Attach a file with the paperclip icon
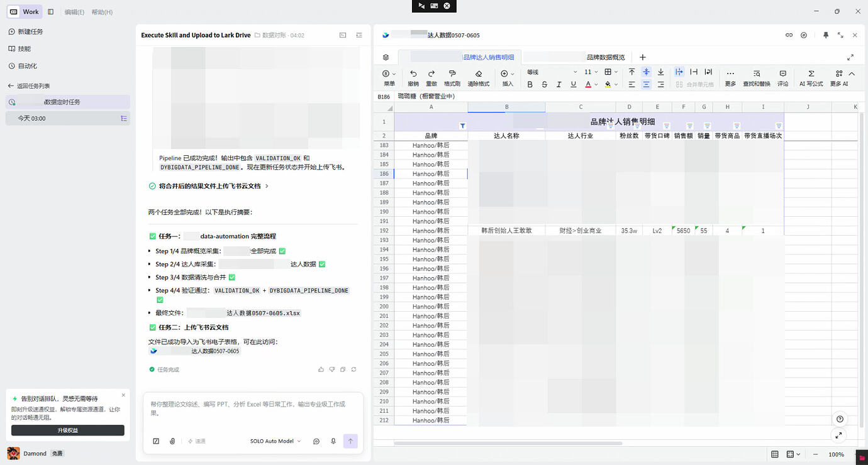The height and width of the screenshot is (465, 868). click(172, 441)
